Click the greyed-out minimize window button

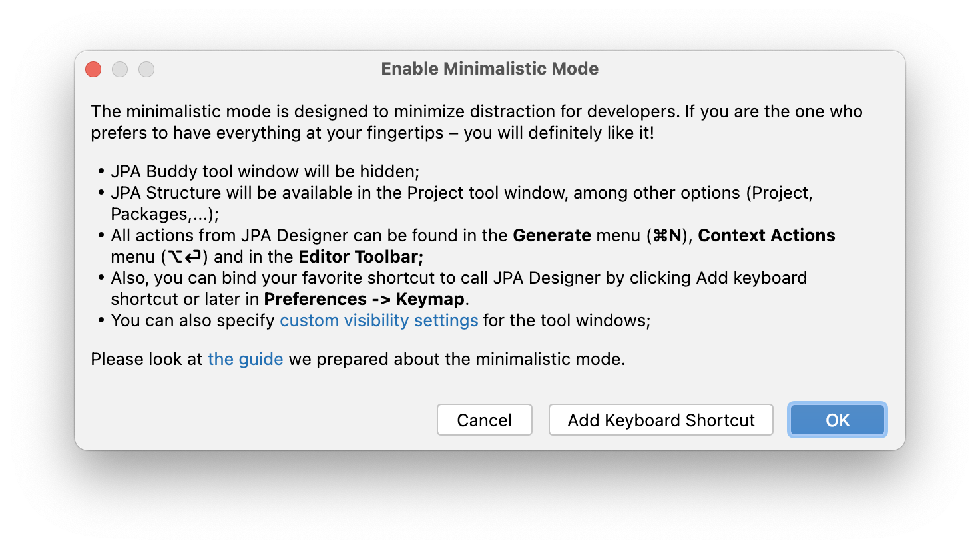click(120, 69)
